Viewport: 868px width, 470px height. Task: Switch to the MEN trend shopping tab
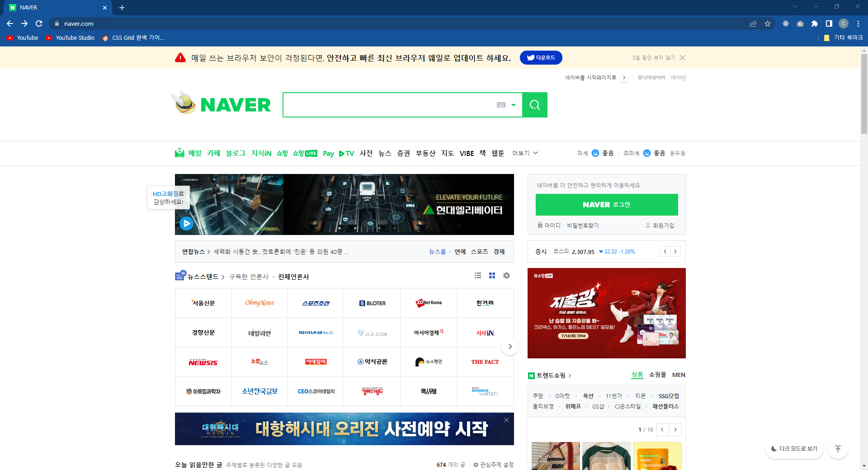679,375
